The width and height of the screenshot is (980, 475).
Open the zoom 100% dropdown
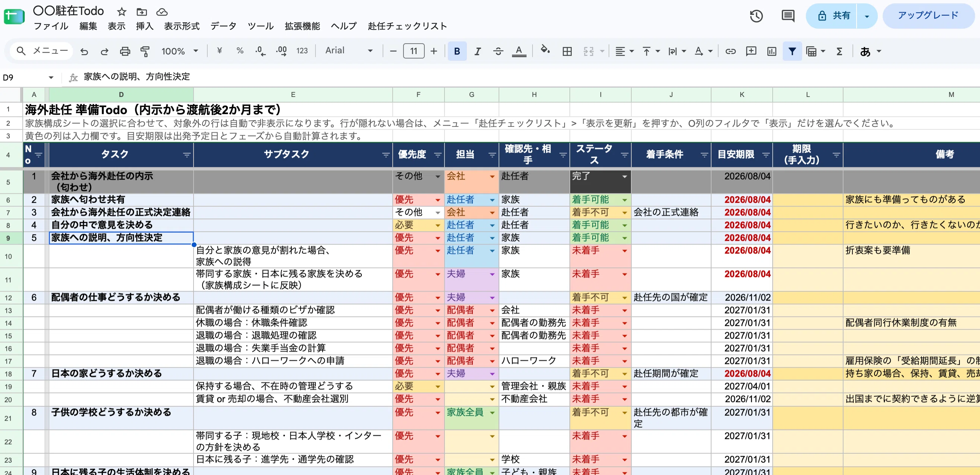pyautogui.click(x=180, y=51)
